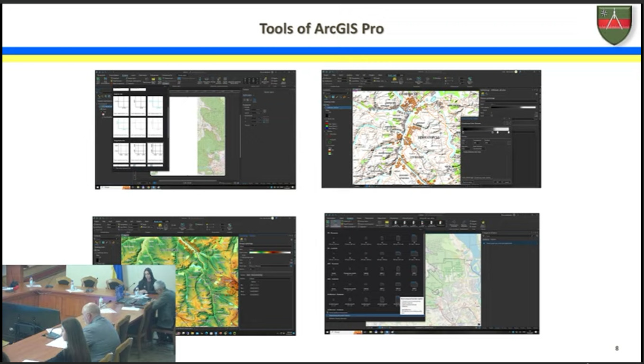Click highlighted blue row under page-size gallery, bottom-right screenshot
Screen dimensions: 644x364
point(374,315)
